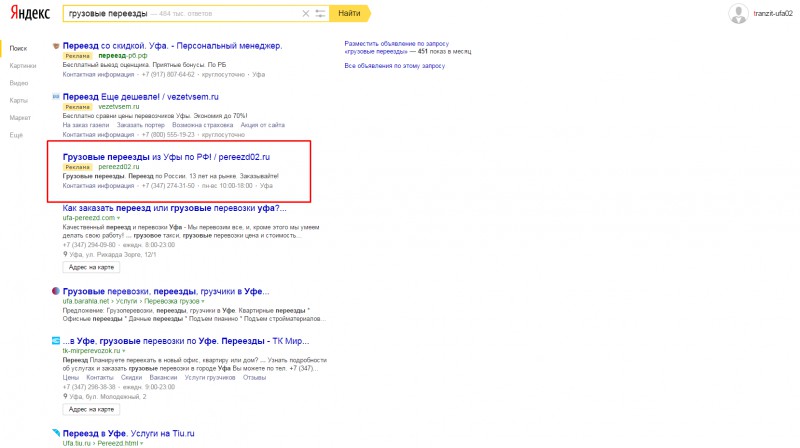Expand the arrow after Перевозка грузов breadcrumb
The width and height of the screenshot is (800, 448).
[203, 301]
